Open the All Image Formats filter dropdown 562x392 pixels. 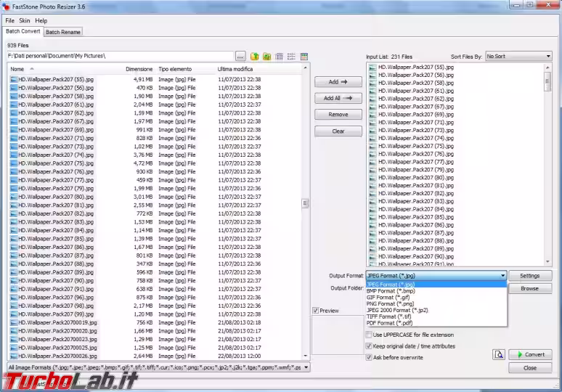tap(306, 367)
